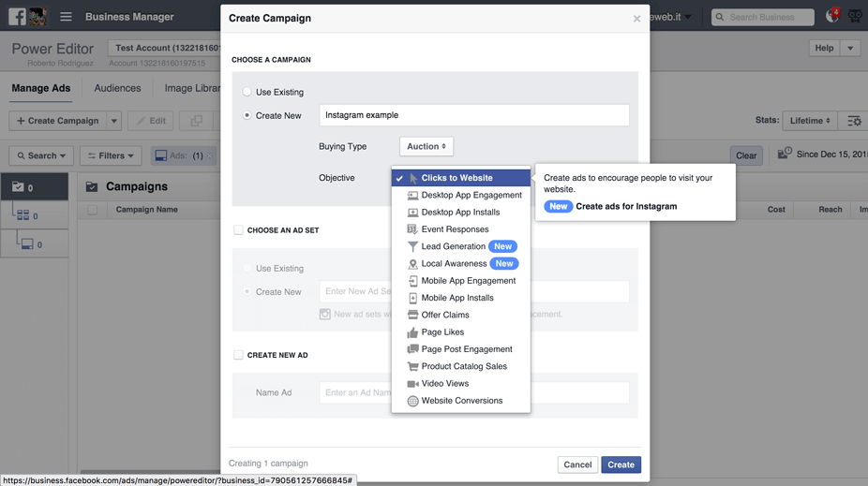Choose Local Awareness objective
868x486 pixels.
(460, 264)
